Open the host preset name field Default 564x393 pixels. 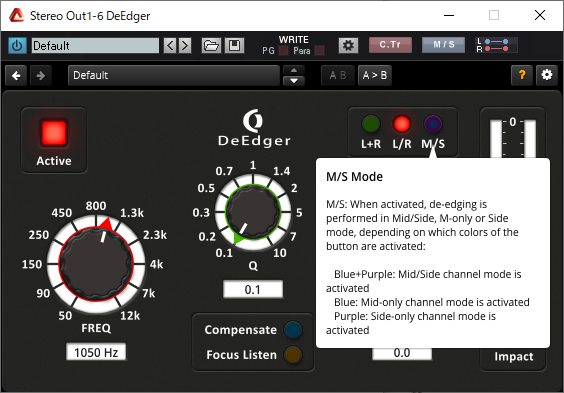[95, 46]
